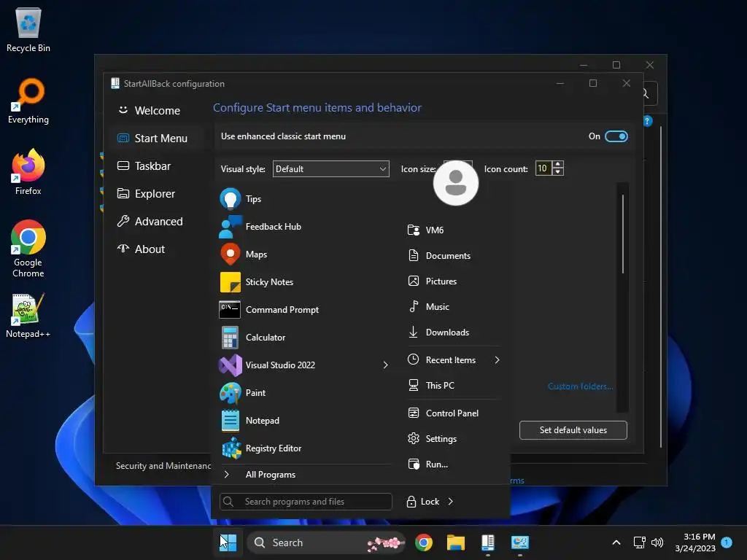The image size is (747, 560).
Task: Click the blue help icon in background window
Action: point(647,121)
